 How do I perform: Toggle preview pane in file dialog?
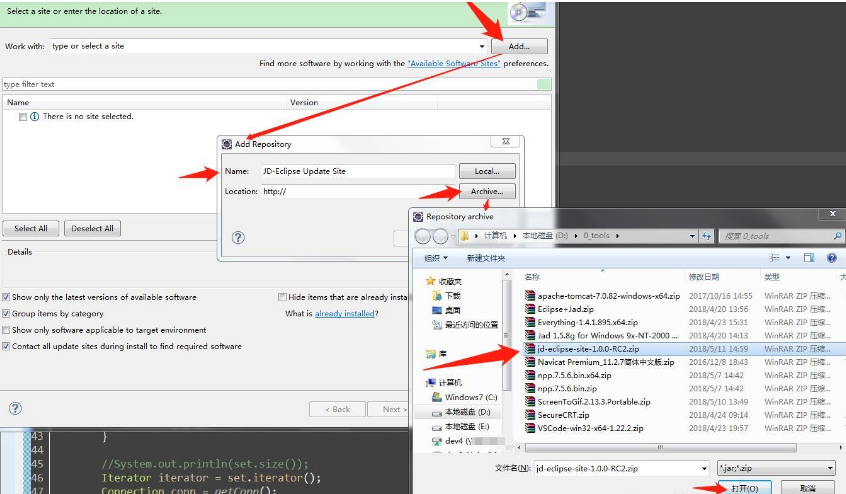point(809,258)
